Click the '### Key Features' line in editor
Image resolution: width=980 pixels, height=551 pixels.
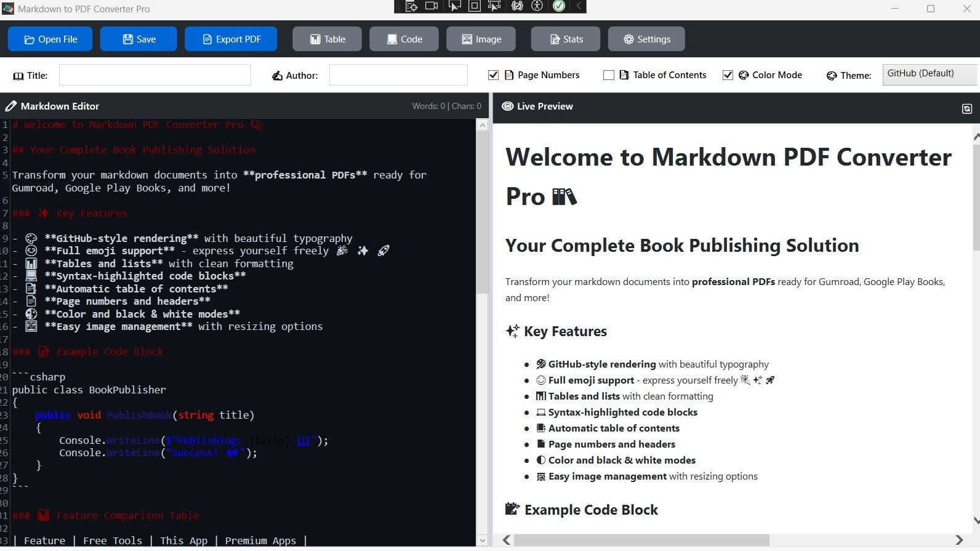[70, 213]
